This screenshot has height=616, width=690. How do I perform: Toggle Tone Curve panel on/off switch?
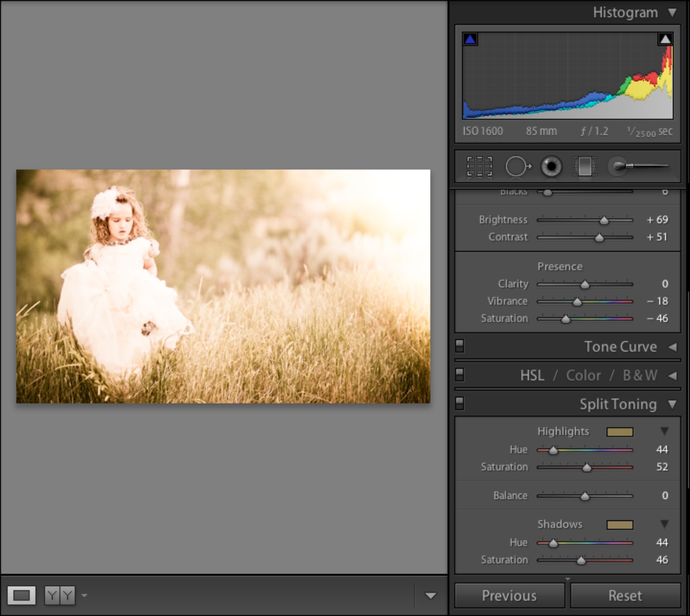[x=459, y=346]
